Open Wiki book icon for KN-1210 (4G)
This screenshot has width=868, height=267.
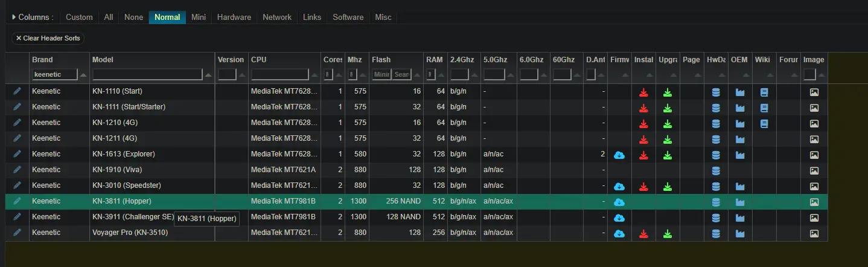click(764, 124)
